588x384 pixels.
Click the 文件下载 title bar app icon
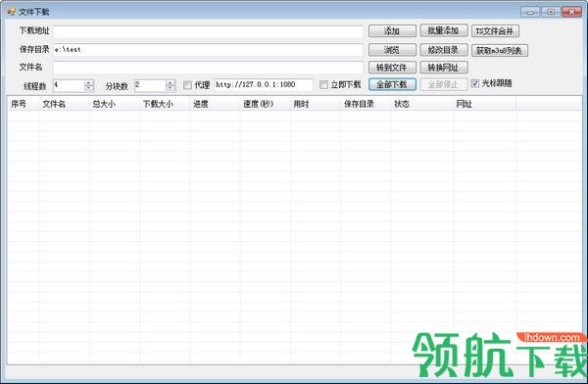(x=11, y=12)
